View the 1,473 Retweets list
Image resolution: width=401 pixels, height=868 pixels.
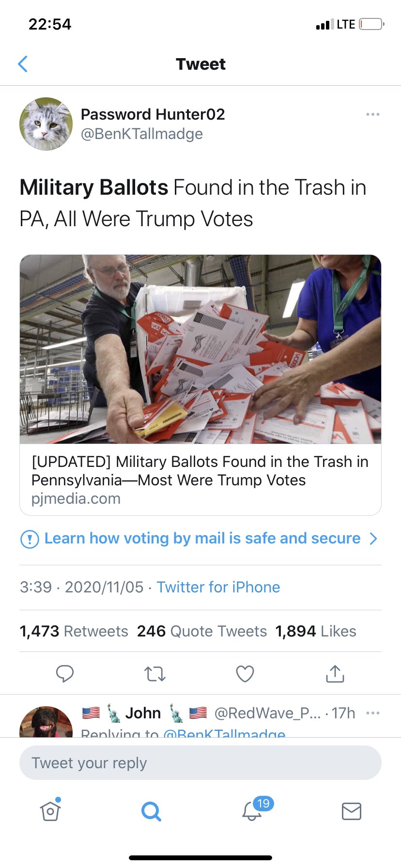click(74, 631)
